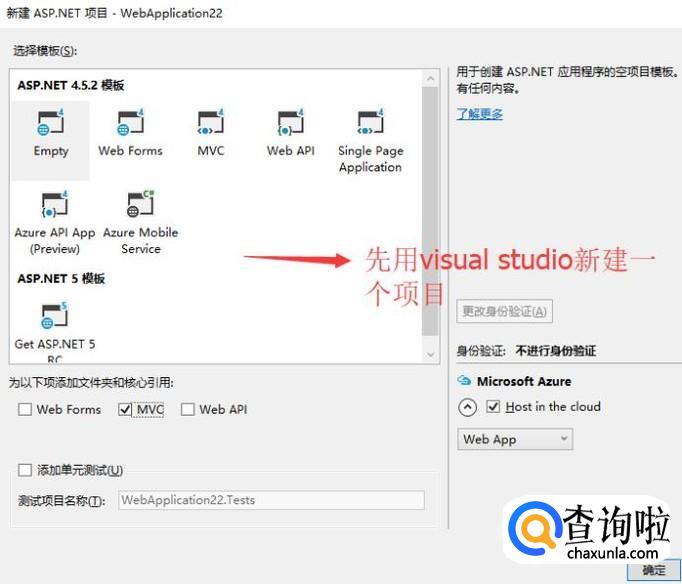Viewport: 682px width, 584px height.
Task: Pick the MVC template icon
Action: point(211,123)
